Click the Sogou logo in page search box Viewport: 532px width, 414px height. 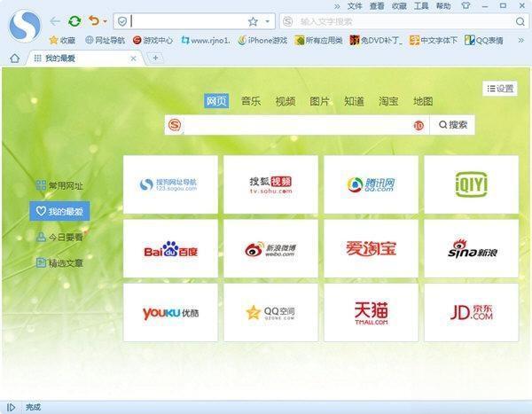[175, 125]
